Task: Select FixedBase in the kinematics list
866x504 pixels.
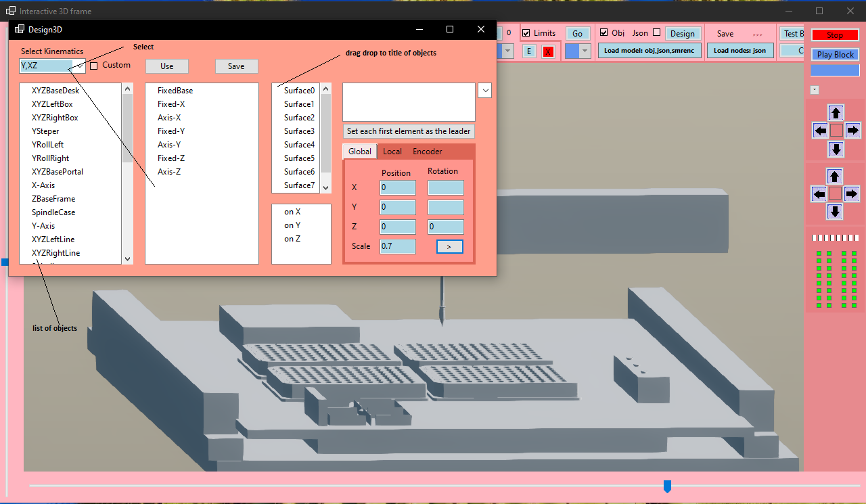Action: click(175, 91)
